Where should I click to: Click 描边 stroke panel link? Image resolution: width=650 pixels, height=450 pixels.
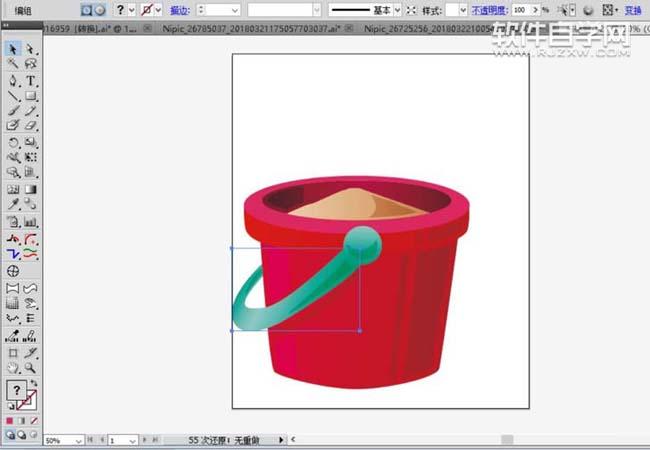coord(180,10)
